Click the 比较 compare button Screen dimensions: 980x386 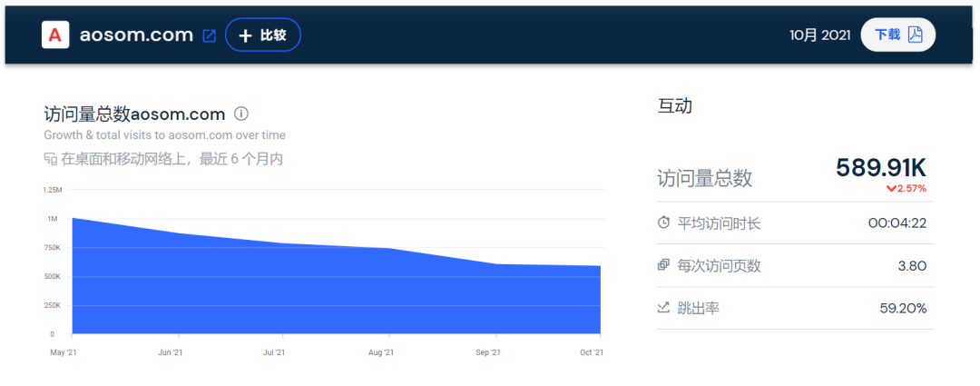point(263,35)
